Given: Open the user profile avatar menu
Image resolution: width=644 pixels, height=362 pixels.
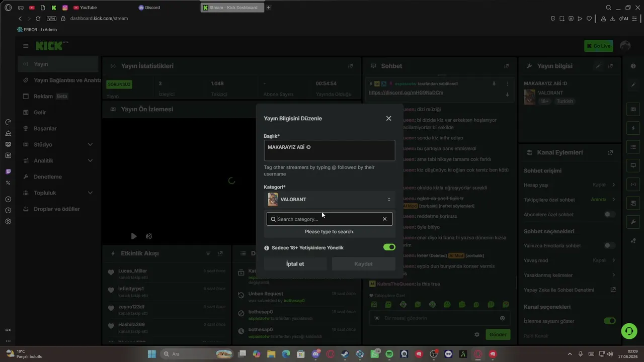Looking at the screenshot, I should point(625,46).
